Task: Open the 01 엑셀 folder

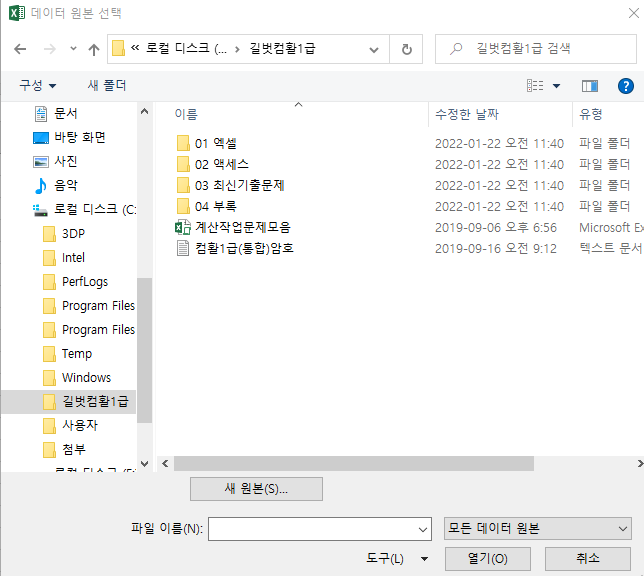Action: tap(216, 143)
